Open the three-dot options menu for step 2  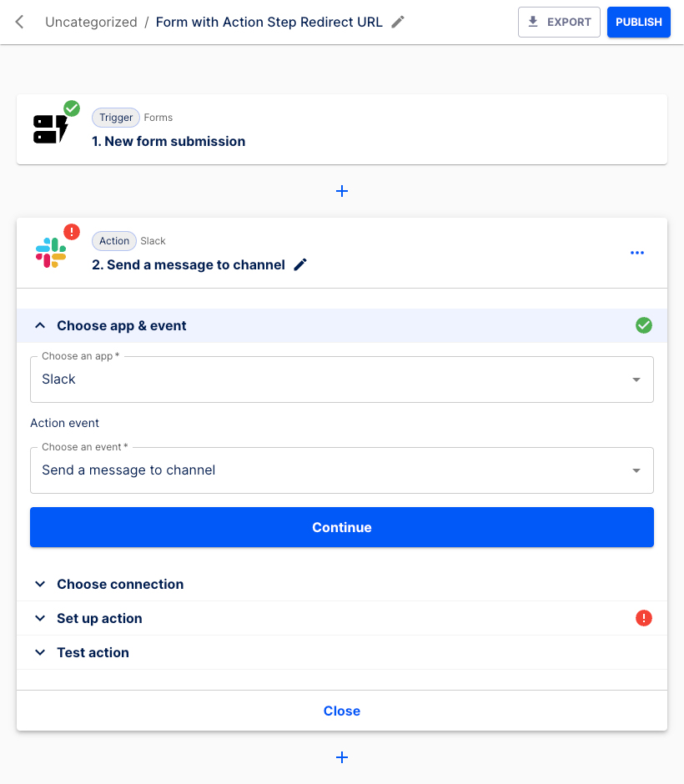(637, 253)
